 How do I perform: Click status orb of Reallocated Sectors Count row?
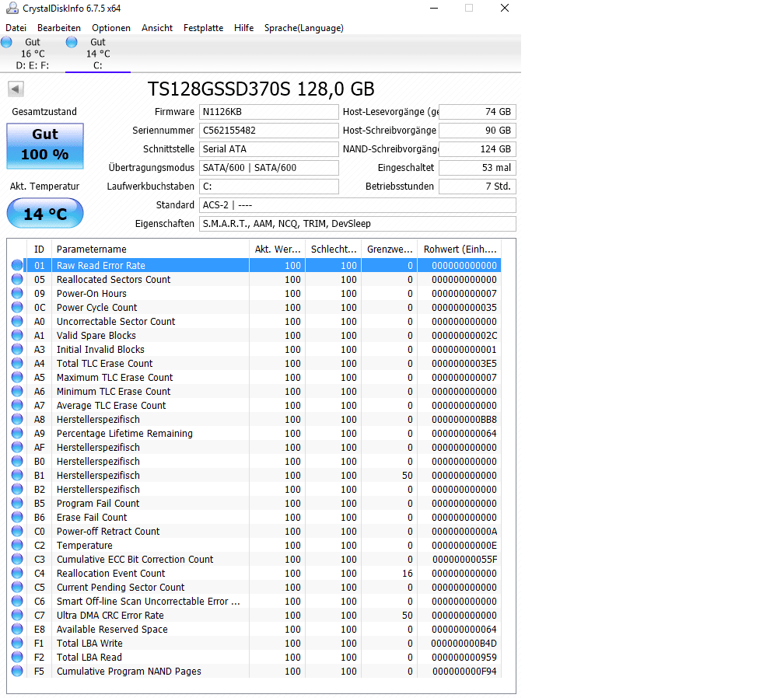pyautogui.click(x=17, y=279)
